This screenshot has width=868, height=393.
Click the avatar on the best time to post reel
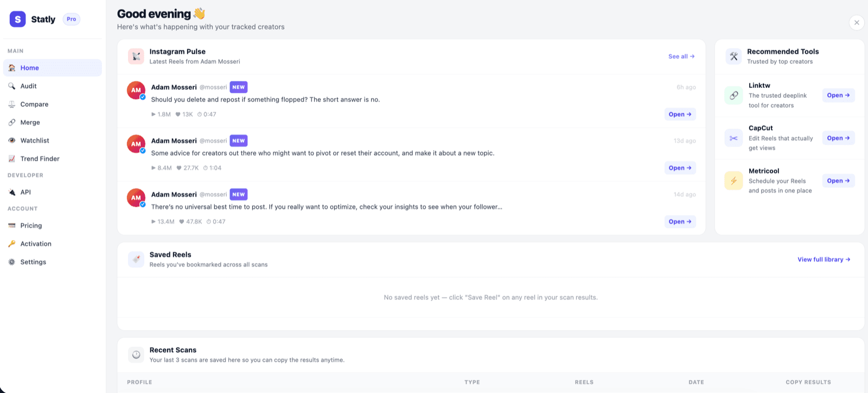pos(136,198)
